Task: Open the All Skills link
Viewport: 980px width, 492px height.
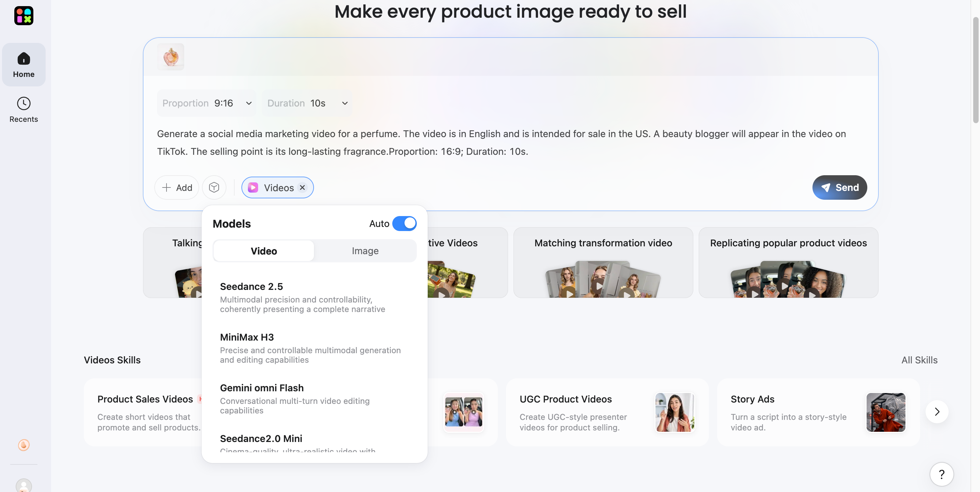Action: 919,360
